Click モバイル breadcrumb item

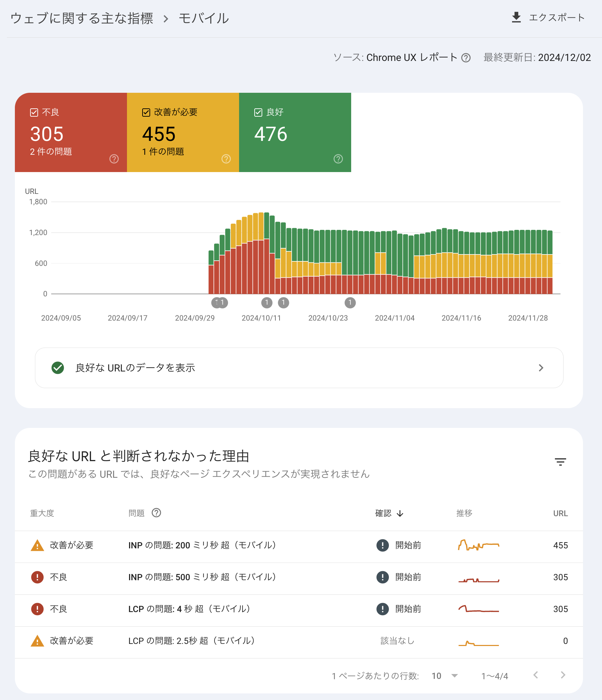(204, 18)
